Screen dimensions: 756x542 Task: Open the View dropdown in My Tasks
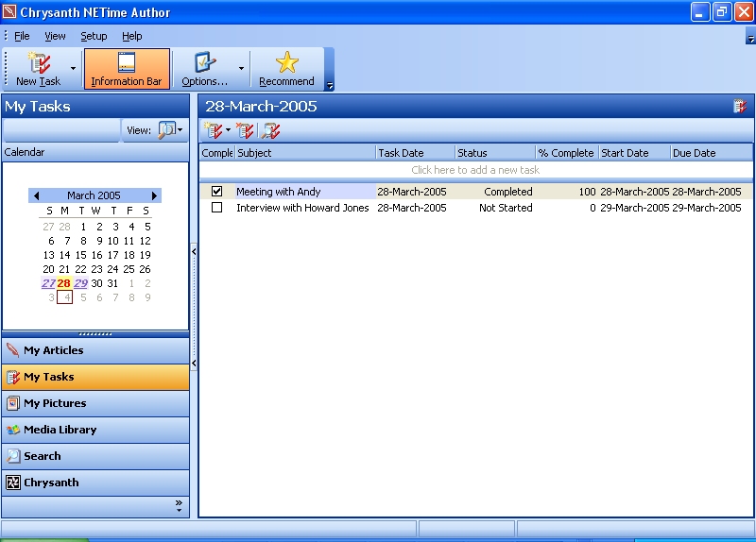[171, 130]
